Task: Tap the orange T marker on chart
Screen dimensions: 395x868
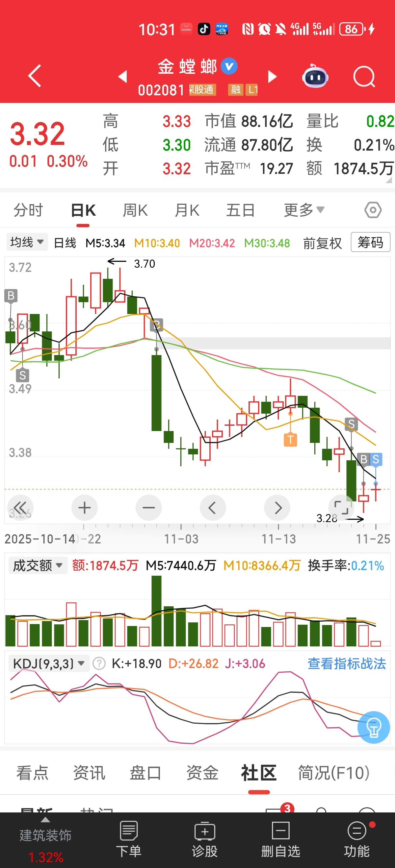Action: tap(290, 439)
